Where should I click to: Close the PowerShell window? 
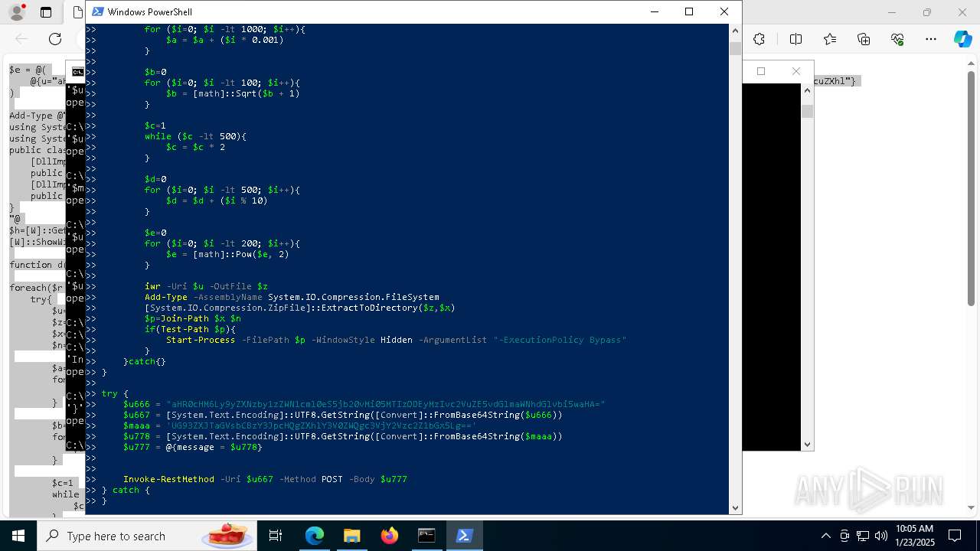point(724,11)
